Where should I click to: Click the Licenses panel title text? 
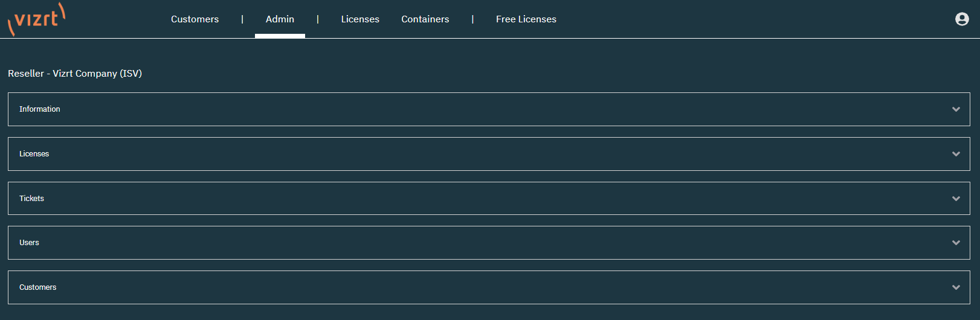(x=34, y=154)
